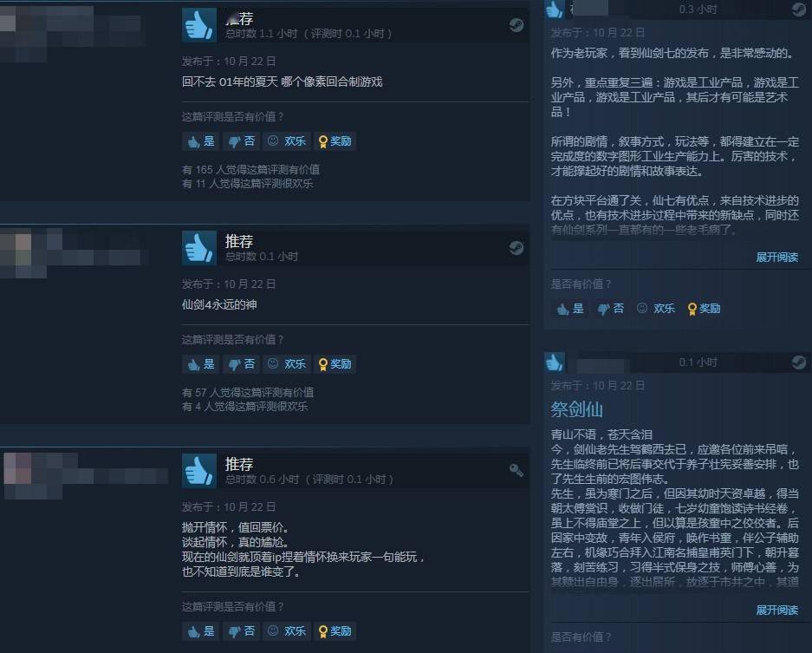812x653 pixels.
Task: Open the 祭剑仙 review title
Action: (577, 409)
